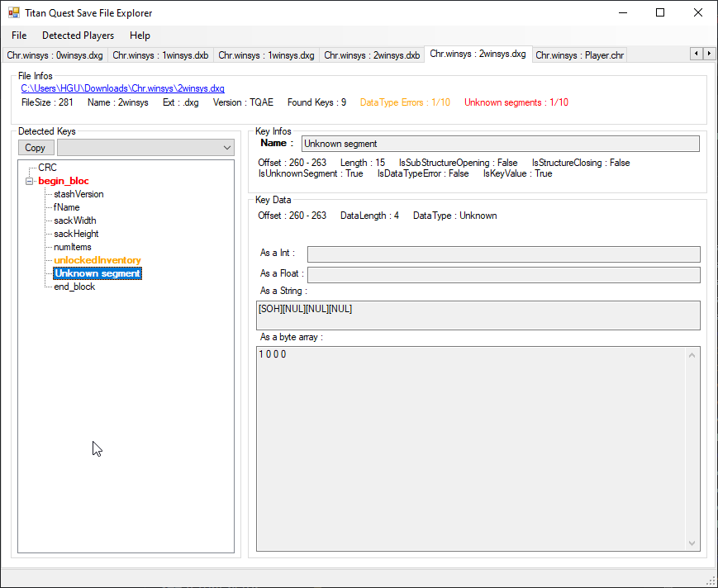Select the Chr.winsys : 2winsys.dxg tab
The width and height of the screenshot is (718, 588).
478,54
